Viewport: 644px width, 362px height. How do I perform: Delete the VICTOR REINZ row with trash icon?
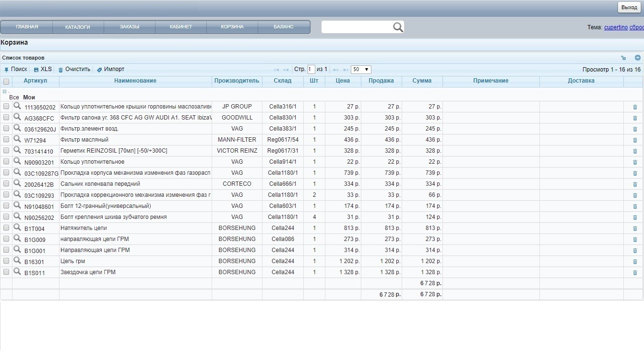[x=635, y=151]
